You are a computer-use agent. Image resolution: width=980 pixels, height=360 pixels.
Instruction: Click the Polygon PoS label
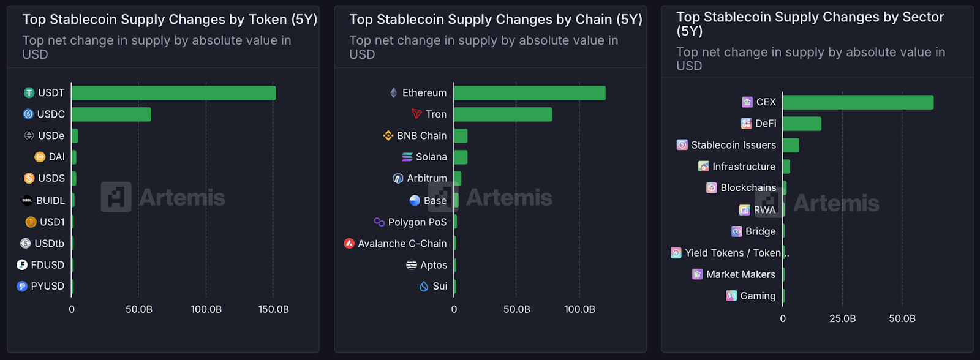click(417, 222)
